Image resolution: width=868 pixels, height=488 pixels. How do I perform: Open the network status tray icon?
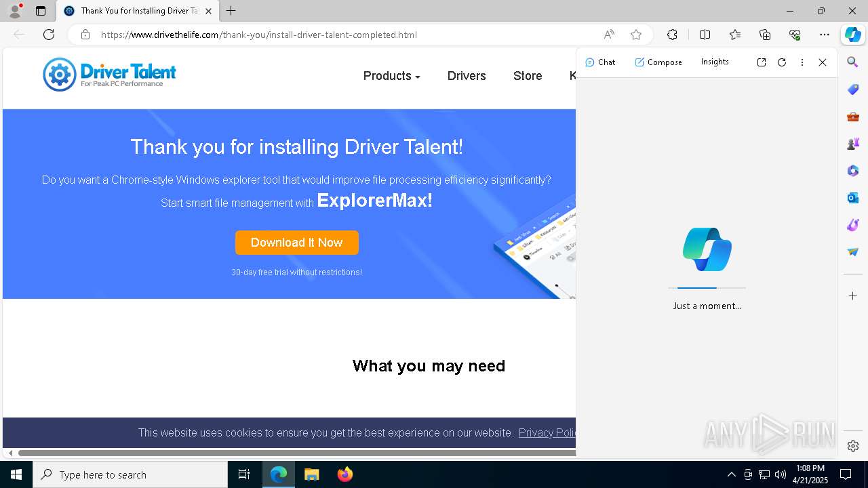tap(764, 474)
